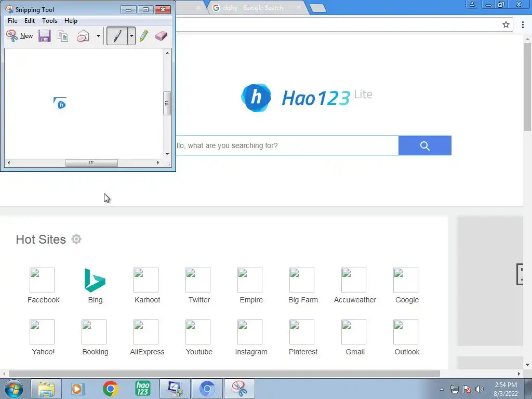The height and width of the screenshot is (399, 532).
Task: Click the Hao123 search input field
Action: point(287,145)
